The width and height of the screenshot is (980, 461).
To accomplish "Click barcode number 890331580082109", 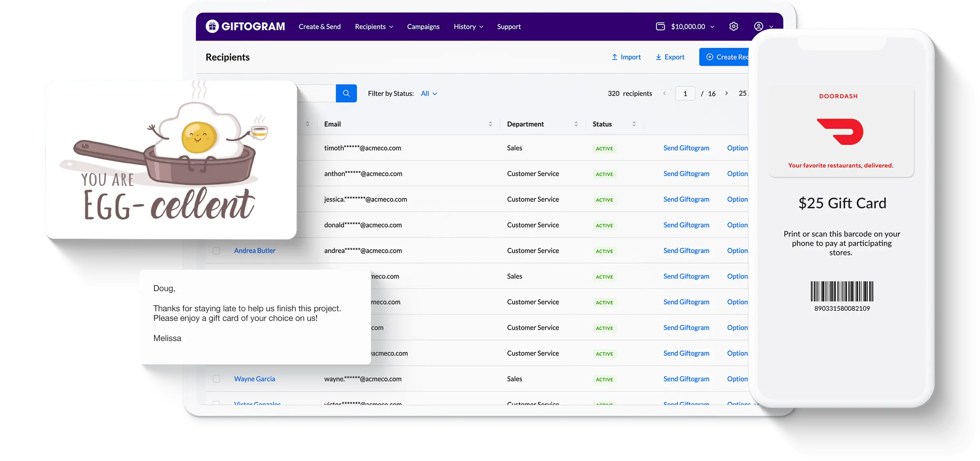I will (x=842, y=308).
